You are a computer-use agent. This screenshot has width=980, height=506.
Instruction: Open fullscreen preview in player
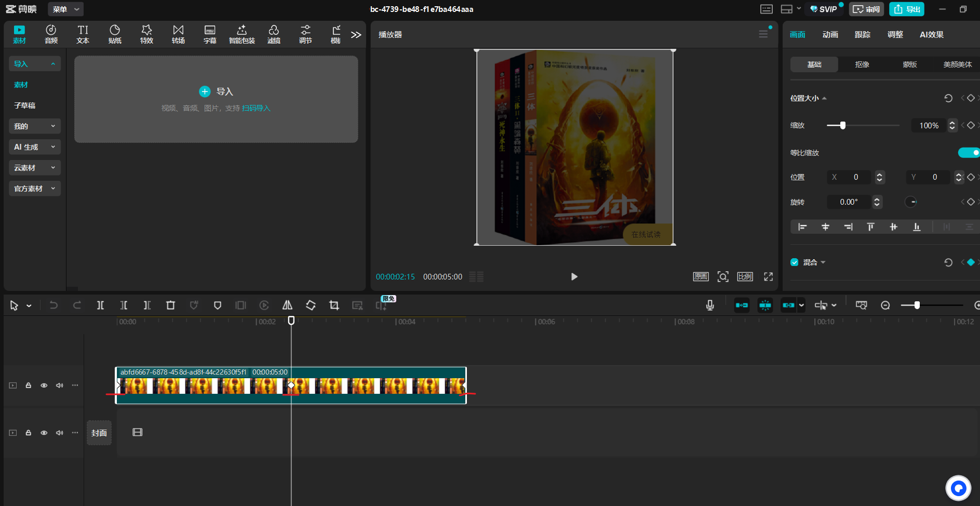(768, 277)
